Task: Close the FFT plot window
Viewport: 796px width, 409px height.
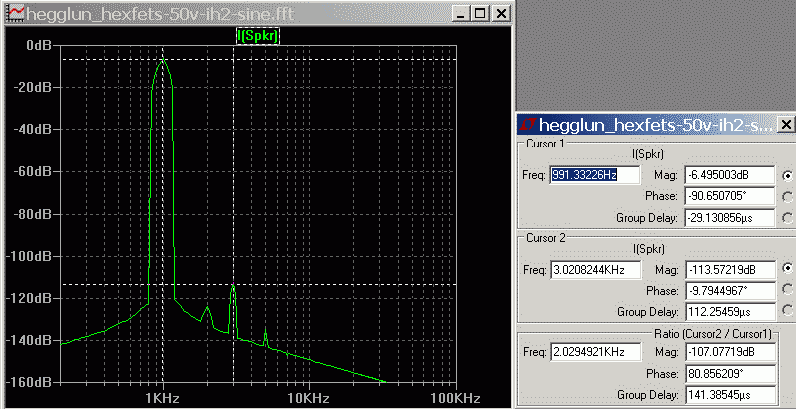Action: (501, 14)
